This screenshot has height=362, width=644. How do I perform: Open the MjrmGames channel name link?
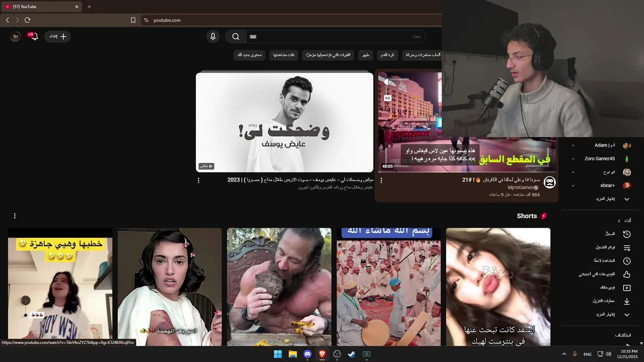tap(520, 188)
